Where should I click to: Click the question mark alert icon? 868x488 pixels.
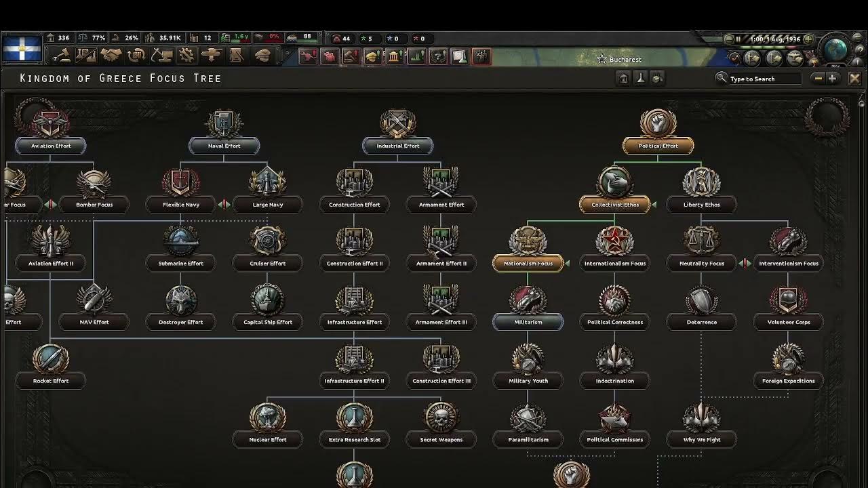tap(438, 56)
